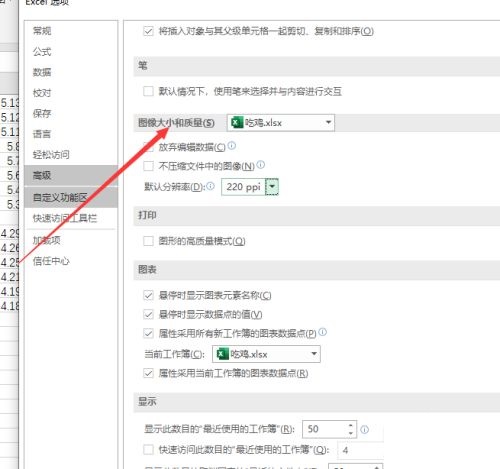Screen dimensions: 500x469
Task: Open 快速访问工具栏 settings
Action: click(65, 218)
